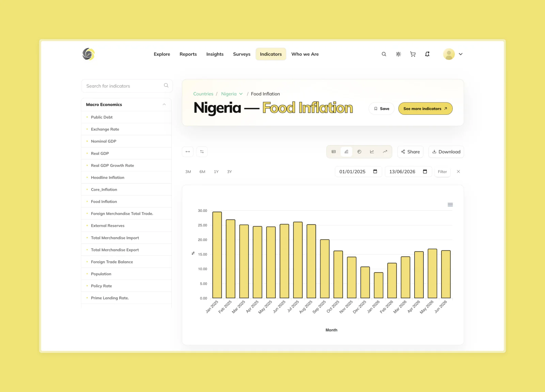Click the site logo in the header
545x392 pixels.
[x=88, y=54]
